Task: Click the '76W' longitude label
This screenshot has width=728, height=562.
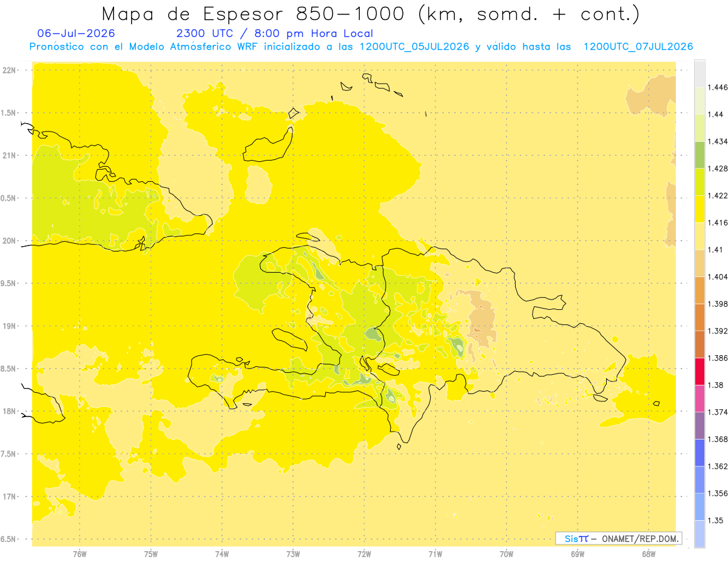Action: point(79,554)
